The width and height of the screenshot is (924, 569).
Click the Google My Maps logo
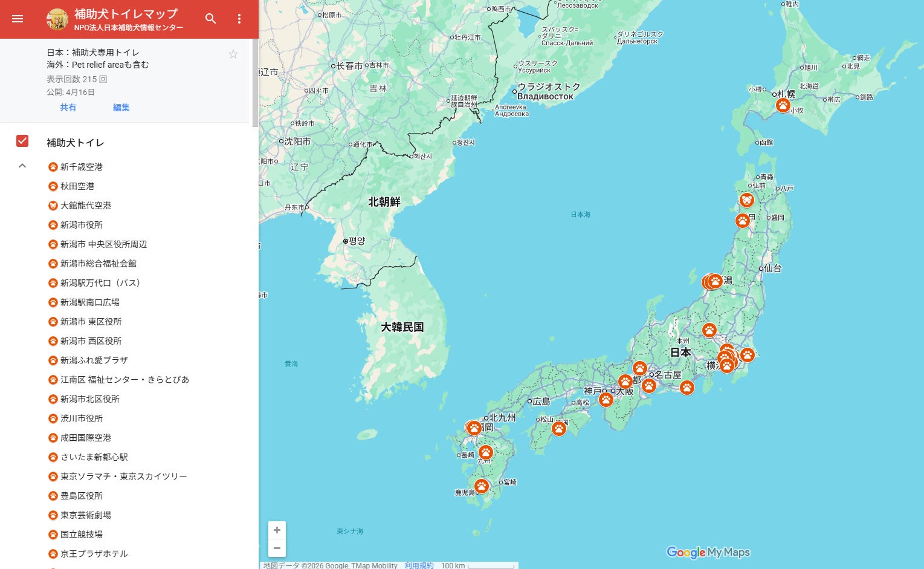(x=708, y=552)
